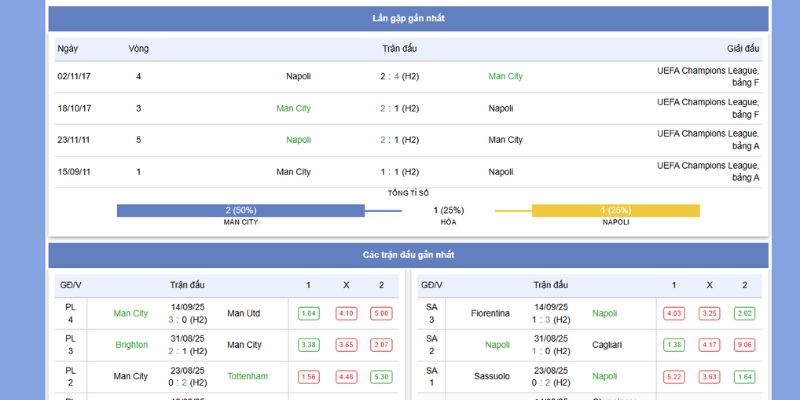Click the Man Utd team name
800x400 pixels.
coord(244,313)
